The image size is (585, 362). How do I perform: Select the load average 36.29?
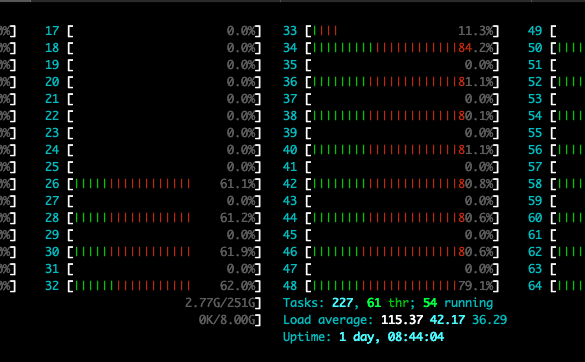[489, 320]
